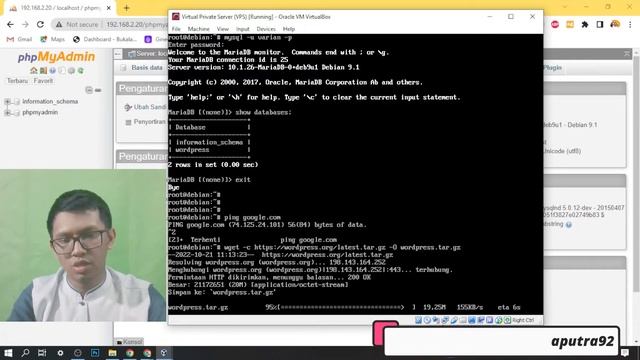Click the green reload navigation icon
The image size is (640, 360).
pos(81,71)
